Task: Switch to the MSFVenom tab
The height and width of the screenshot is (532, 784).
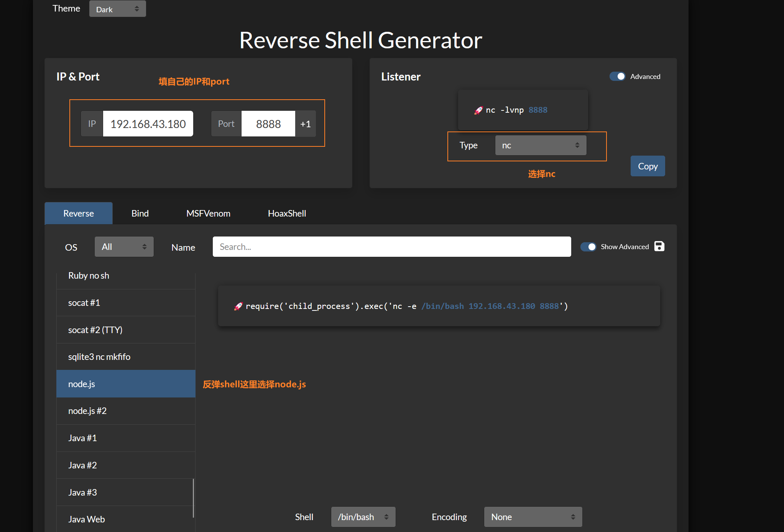Action: click(x=208, y=213)
